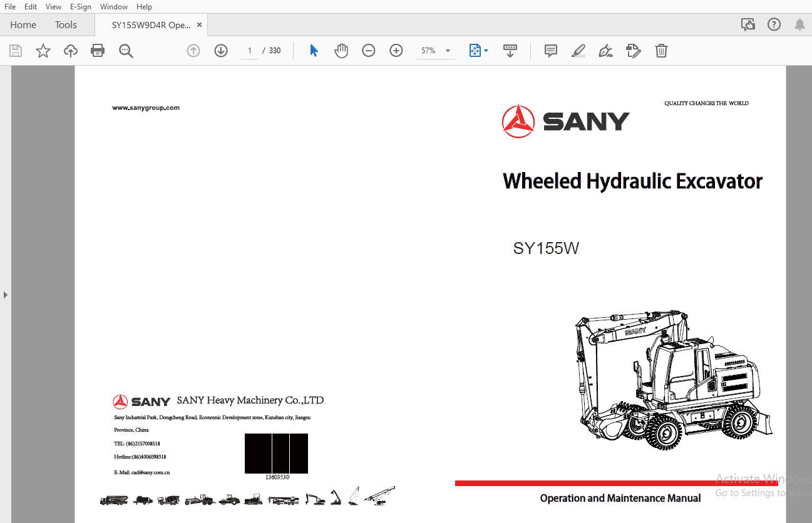Click the cad@sany.com.cn email text

[150, 472]
